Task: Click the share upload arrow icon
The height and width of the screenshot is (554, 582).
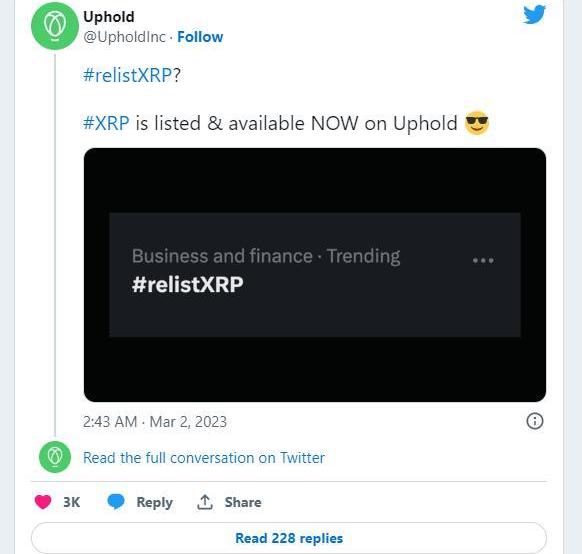Action: point(205,502)
